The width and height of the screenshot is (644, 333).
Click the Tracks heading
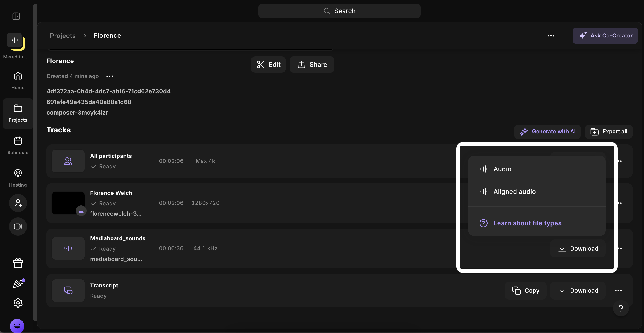pyautogui.click(x=59, y=130)
